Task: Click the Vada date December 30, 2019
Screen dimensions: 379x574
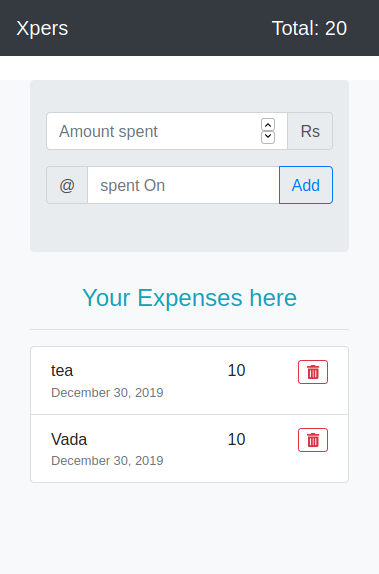Action: pyautogui.click(x=107, y=461)
